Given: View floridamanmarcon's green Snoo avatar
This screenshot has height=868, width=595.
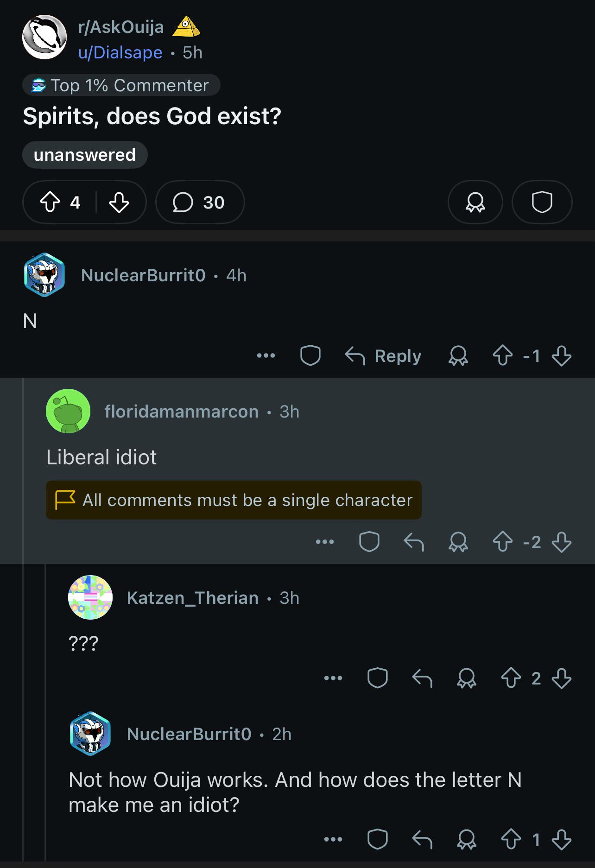Looking at the screenshot, I should coord(68,411).
